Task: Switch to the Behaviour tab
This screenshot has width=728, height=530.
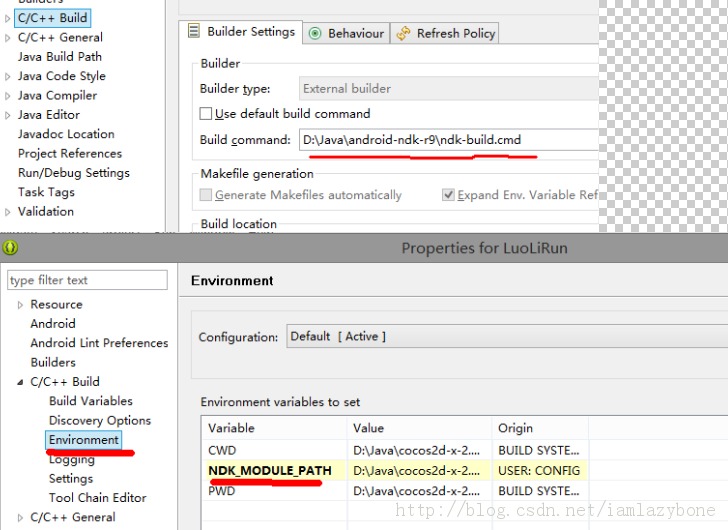Action: tap(346, 33)
